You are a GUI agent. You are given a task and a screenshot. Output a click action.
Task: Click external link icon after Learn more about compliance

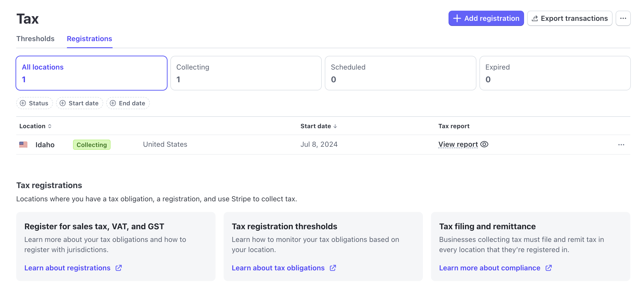(548, 268)
